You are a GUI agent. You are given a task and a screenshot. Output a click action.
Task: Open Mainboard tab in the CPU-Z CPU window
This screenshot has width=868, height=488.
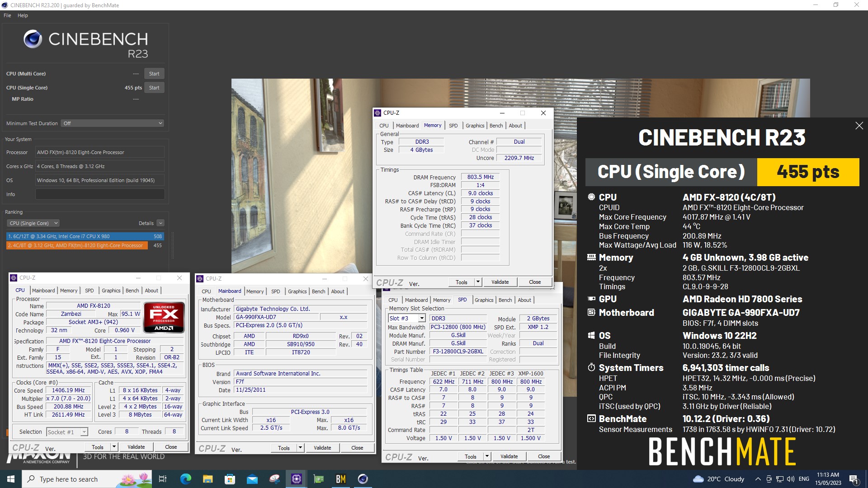click(43, 291)
